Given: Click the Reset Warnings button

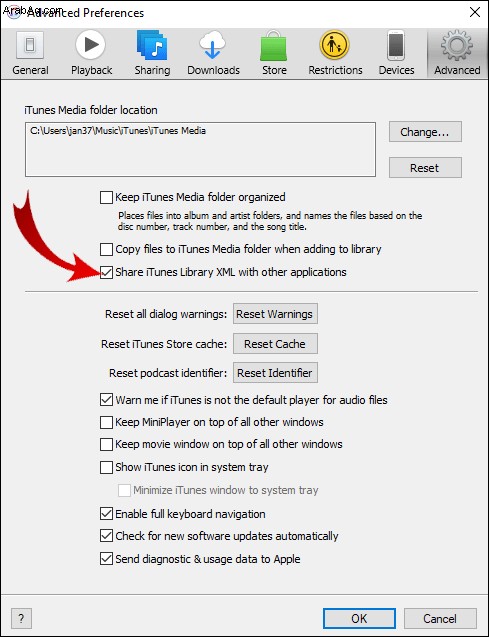Looking at the screenshot, I should pos(275,314).
